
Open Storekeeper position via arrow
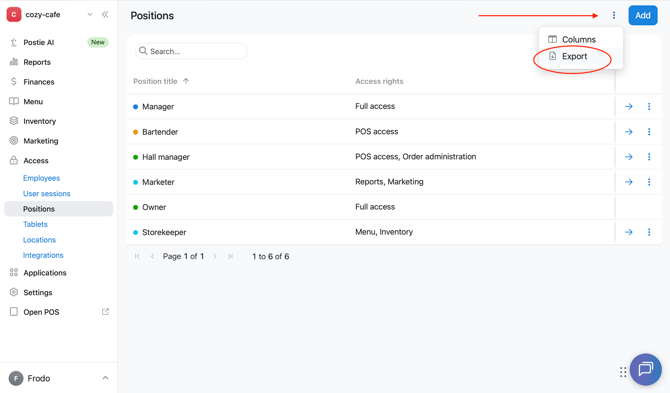629,232
